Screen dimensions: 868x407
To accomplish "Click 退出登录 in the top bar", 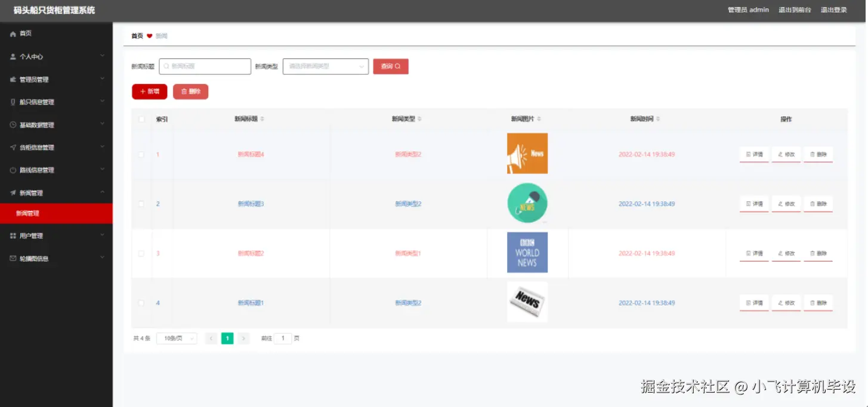I will pos(834,10).
